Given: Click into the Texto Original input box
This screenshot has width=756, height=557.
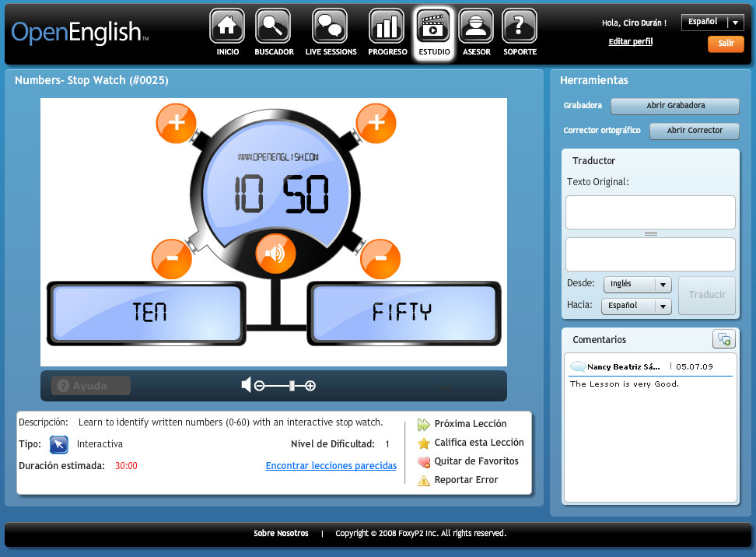Looking at the screenshot, I should pyautogui.click(x=650, y=212).
